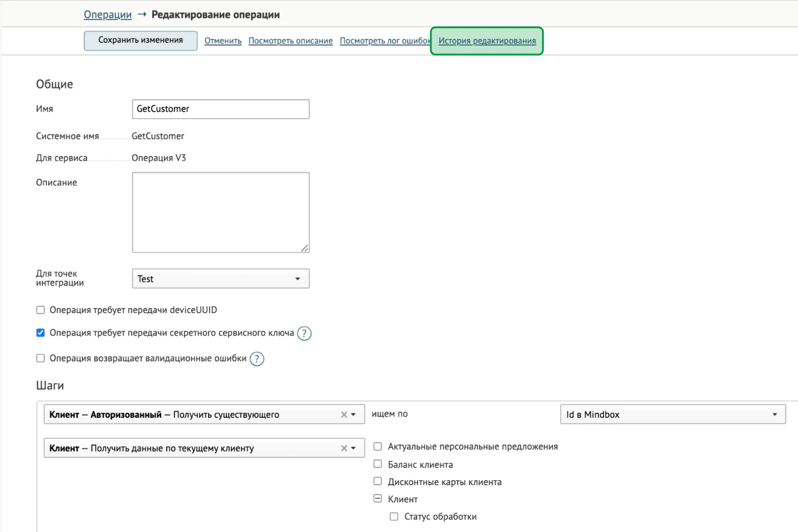The height and width of the screenshot is (532, 798).
Task: Open help for validation errors option
Action: 257,358
